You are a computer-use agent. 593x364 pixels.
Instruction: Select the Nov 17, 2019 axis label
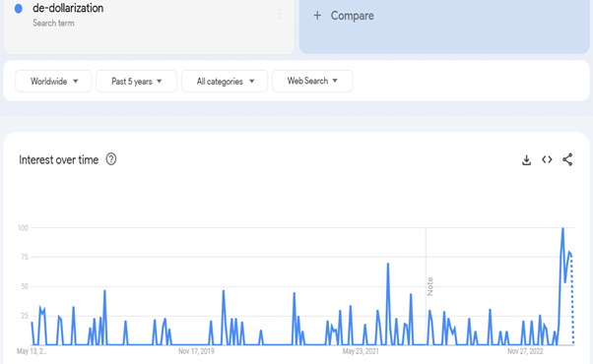(196, 351)
